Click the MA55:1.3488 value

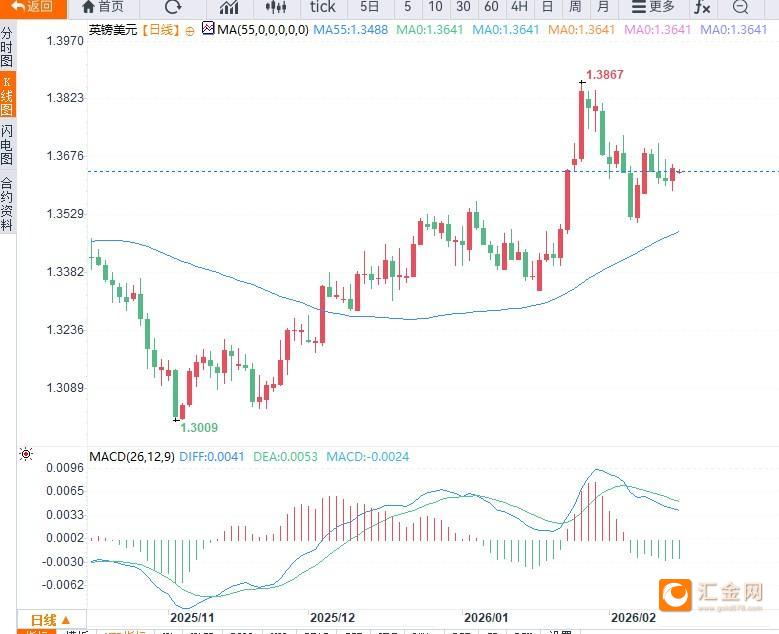point(351,30)
